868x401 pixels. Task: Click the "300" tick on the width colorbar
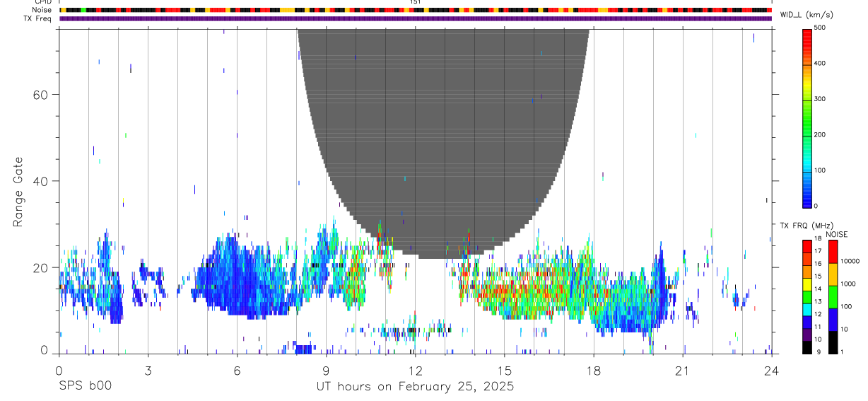(820, 99)
